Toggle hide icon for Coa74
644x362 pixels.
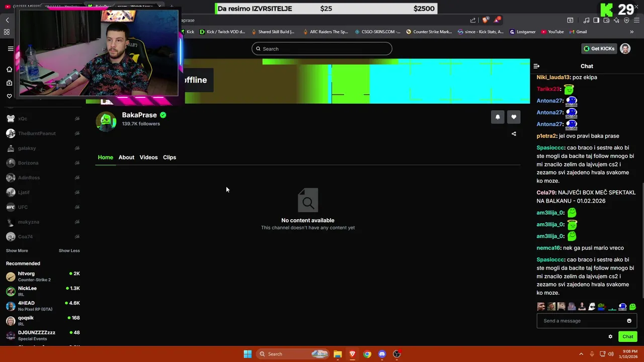(x=77, y=236)
